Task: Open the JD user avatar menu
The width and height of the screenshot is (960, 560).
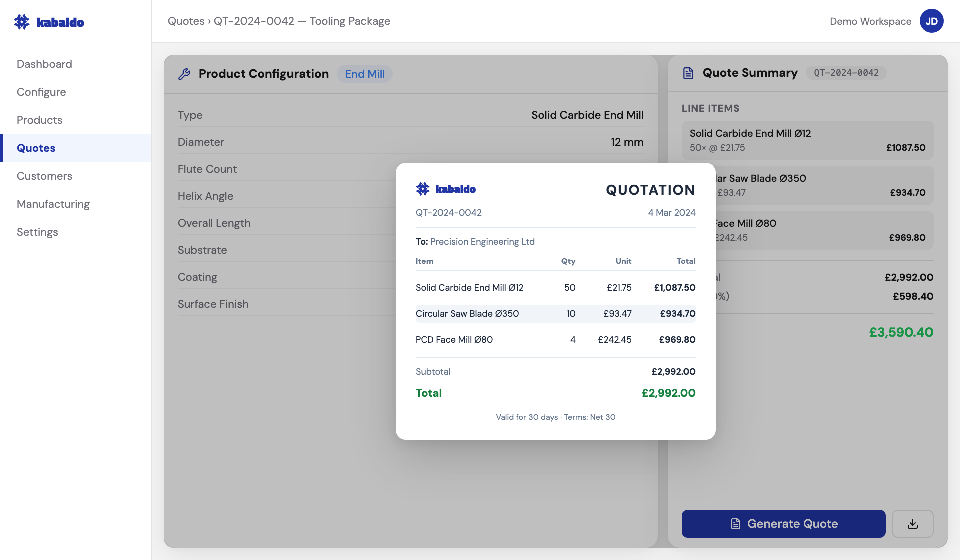Action: coord(932,21)
